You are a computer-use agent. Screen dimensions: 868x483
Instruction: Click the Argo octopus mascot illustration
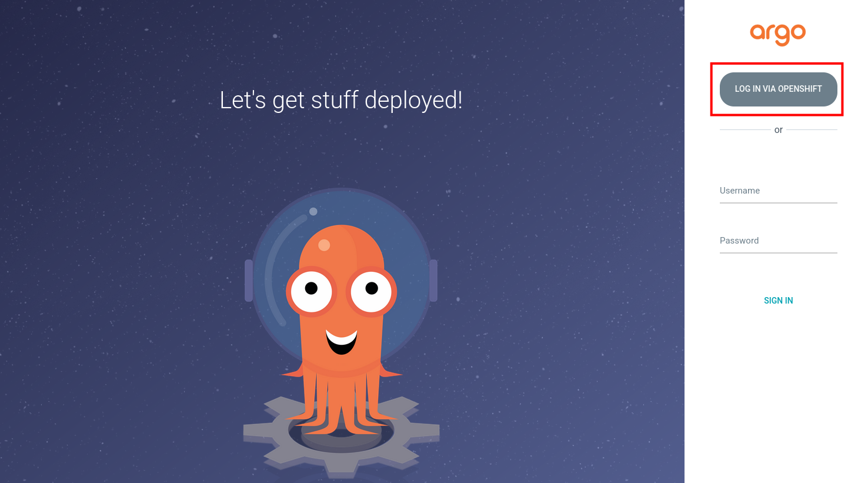tap(342, 332)
